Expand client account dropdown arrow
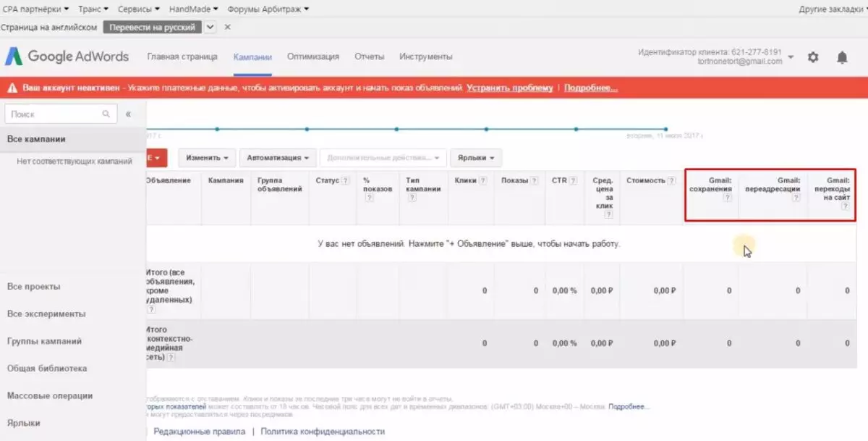This screenshot has height=441, width=868. point(791,57)
